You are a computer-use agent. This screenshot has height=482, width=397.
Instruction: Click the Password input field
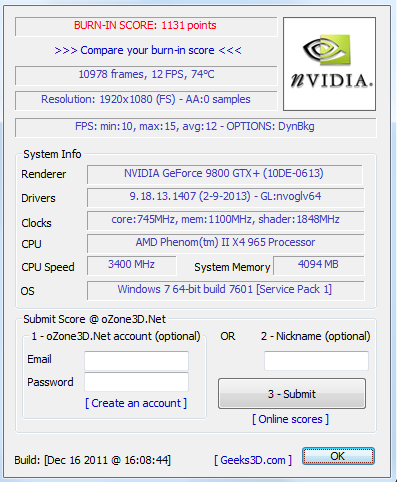[136, 382]
